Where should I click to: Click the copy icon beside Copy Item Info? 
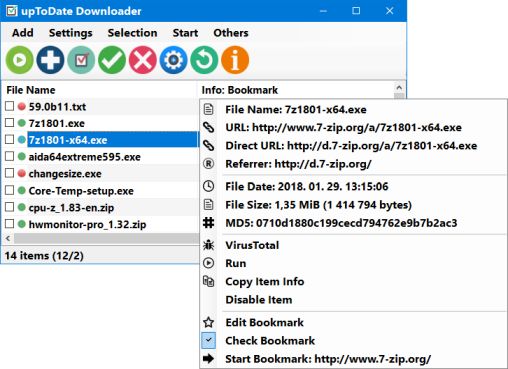[209, 281]
